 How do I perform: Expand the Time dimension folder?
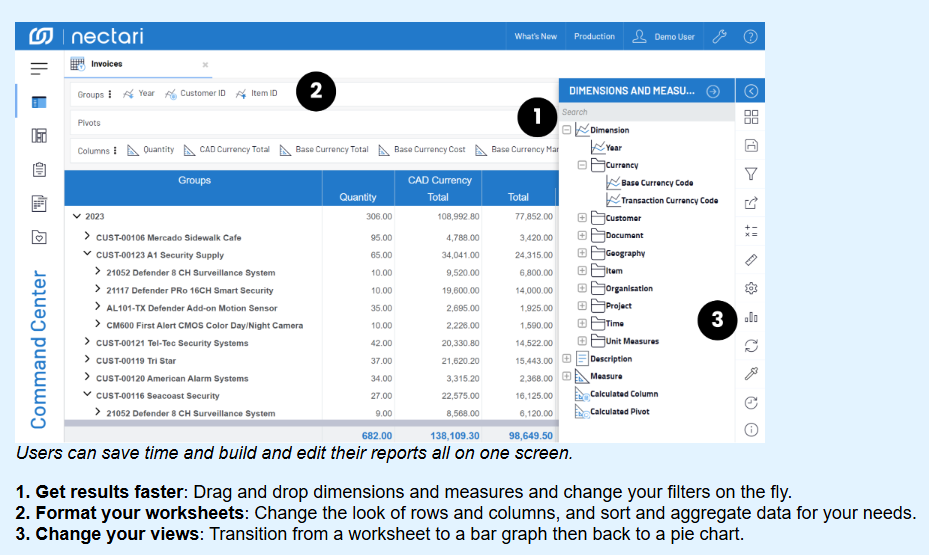pos(582,323)
